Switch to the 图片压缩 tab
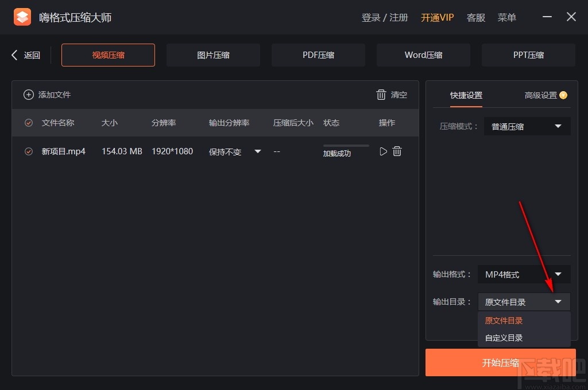This screenshot has width=588, height=390. pyautogui.click(x=213, y=54)
